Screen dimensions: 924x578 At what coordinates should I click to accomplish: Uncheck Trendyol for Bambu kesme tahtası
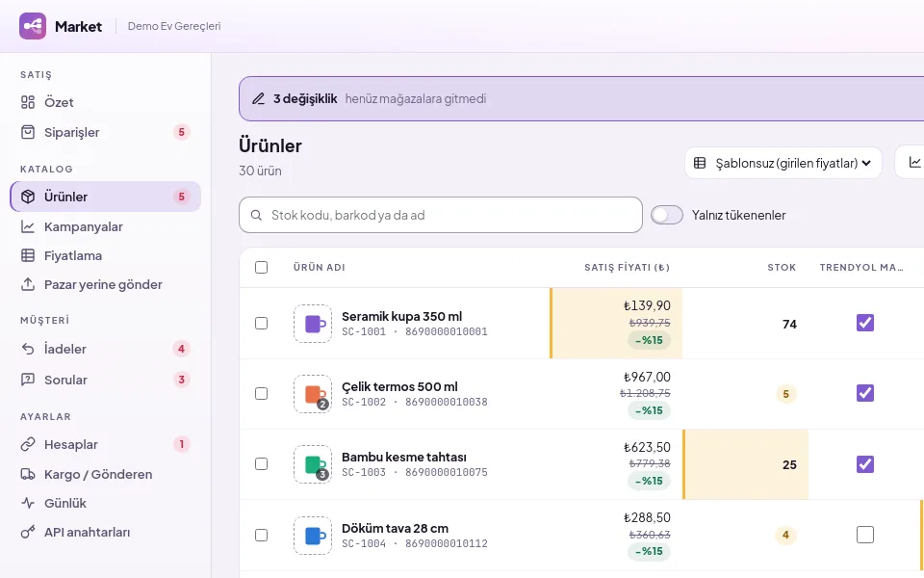point(865,464)
